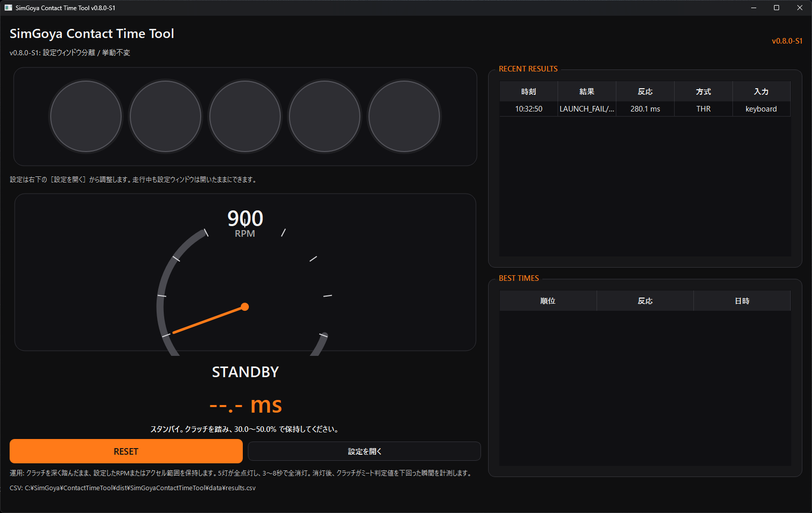This screenshot has width=812, height=513.
Task: Open settings with 設定を開く button
Action: coord(364,451)
